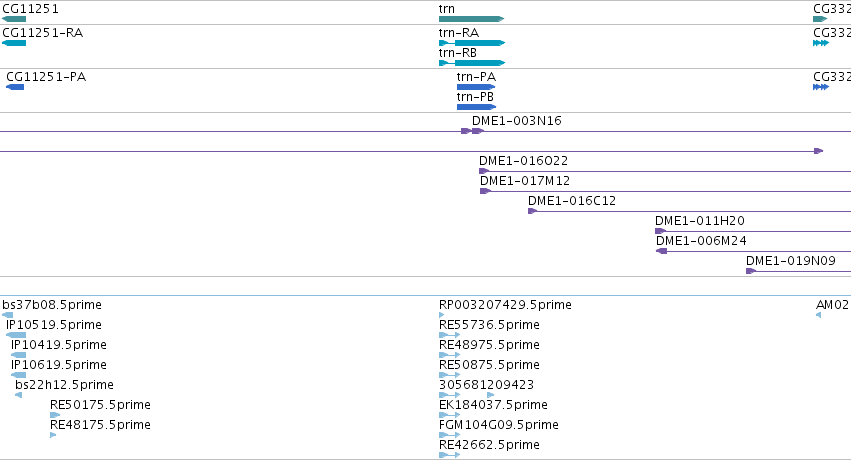The image size is (851, 460).
Task: Click the DME1-019N09 label
Action: [791, 261]
